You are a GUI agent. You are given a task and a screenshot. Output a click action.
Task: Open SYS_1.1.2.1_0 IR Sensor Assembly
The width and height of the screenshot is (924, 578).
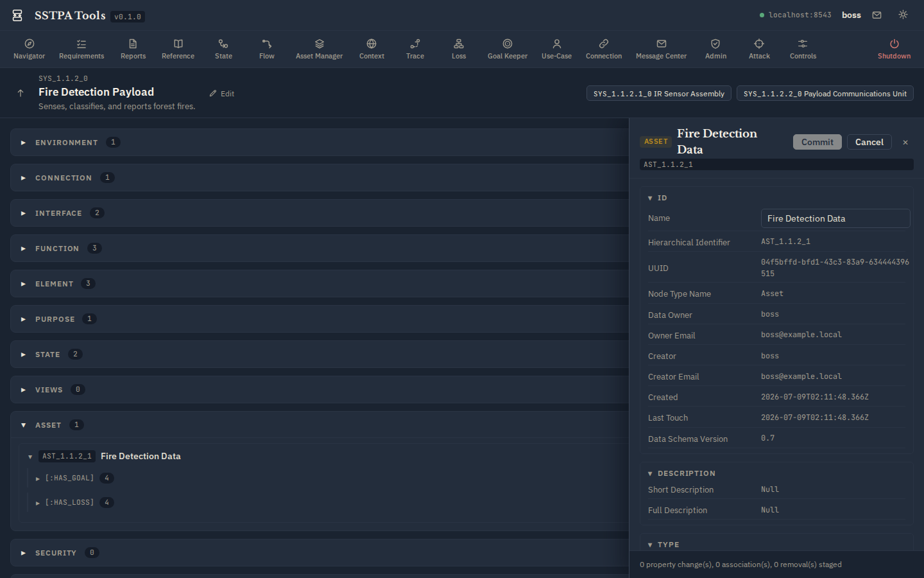(659, 94)
